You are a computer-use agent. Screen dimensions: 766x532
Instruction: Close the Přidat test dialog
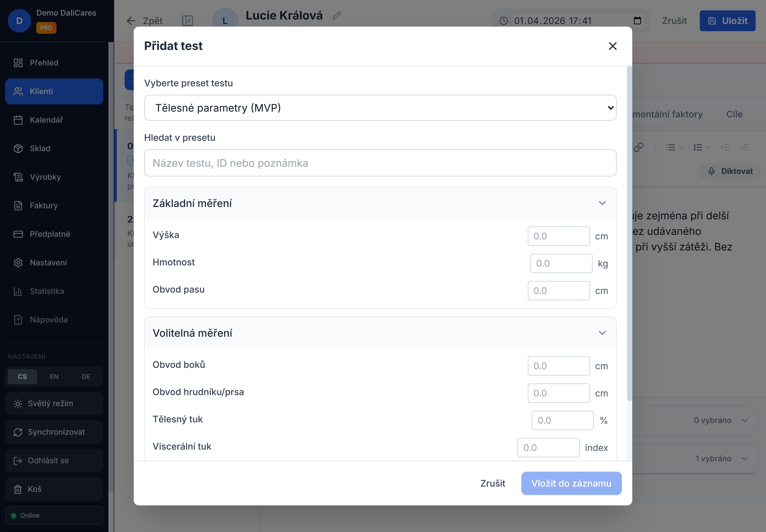(612, 46)
